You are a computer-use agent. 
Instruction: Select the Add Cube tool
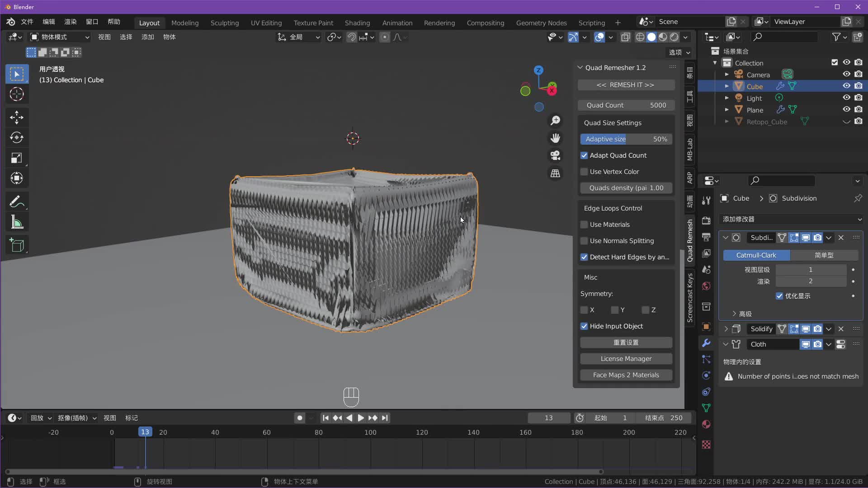(x=17, y=245)
